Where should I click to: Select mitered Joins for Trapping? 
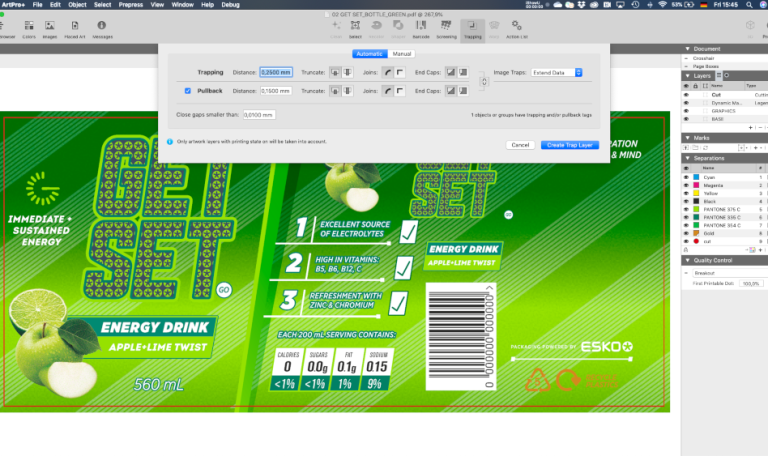[400, 72]
